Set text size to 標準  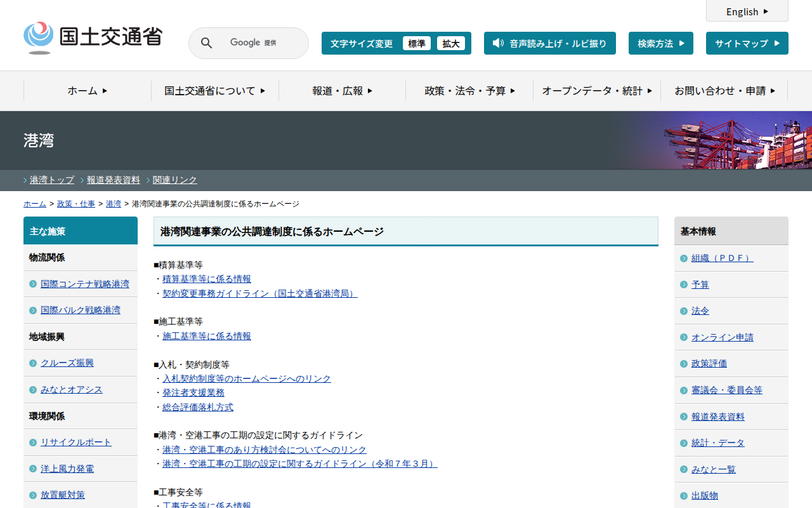(417, 43)
